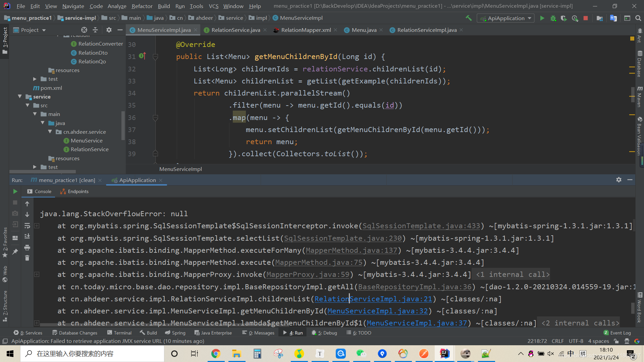Collapse the src folder under service
This screenshot has width=644, height=362.
tap(28, 105)
